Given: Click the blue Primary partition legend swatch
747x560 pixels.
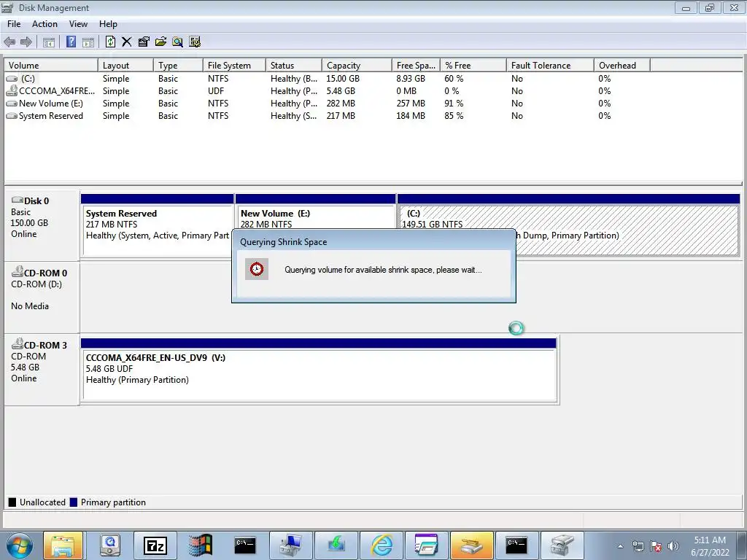Looking at the screenshot, I should [x=74, y=502].
